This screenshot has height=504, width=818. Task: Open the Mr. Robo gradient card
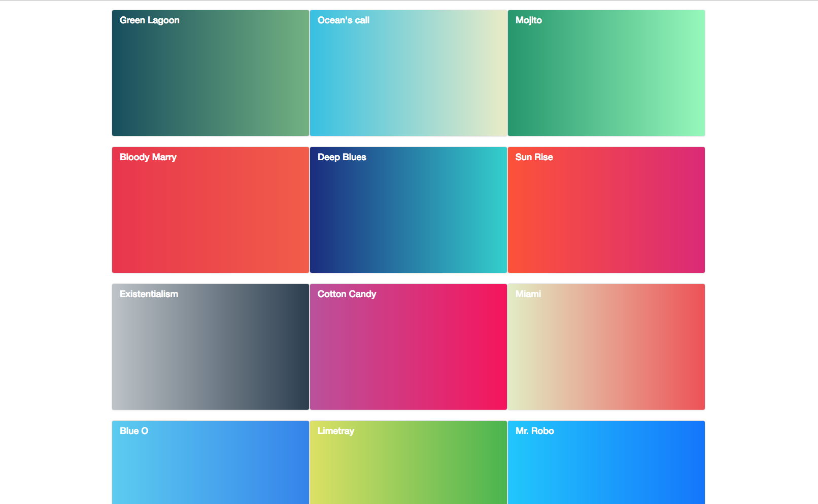[606, 462]
